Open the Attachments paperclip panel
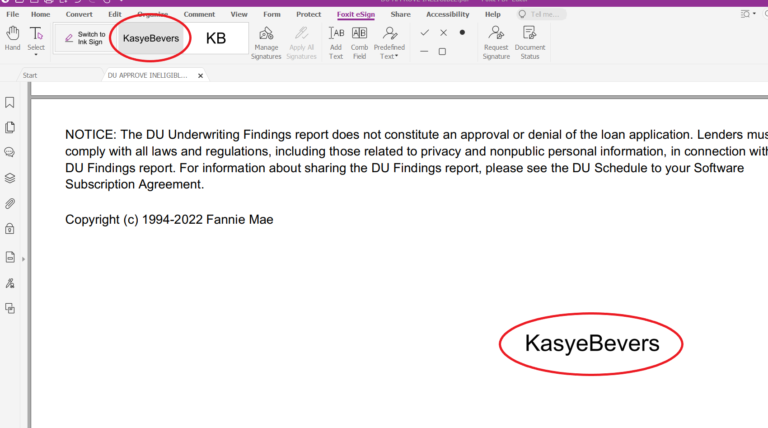This screenshot has height=428, width=768. pyautogui.click(x=10, y=203)
